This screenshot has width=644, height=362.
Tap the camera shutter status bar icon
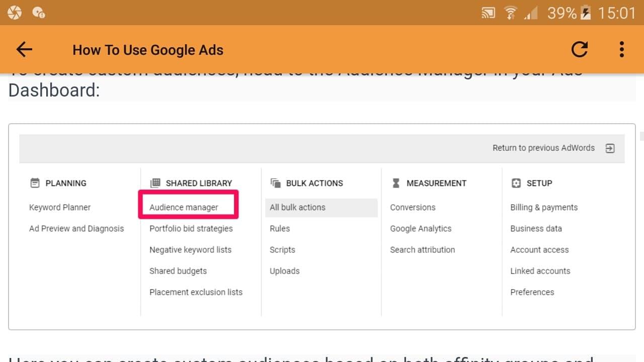point(15,13)
